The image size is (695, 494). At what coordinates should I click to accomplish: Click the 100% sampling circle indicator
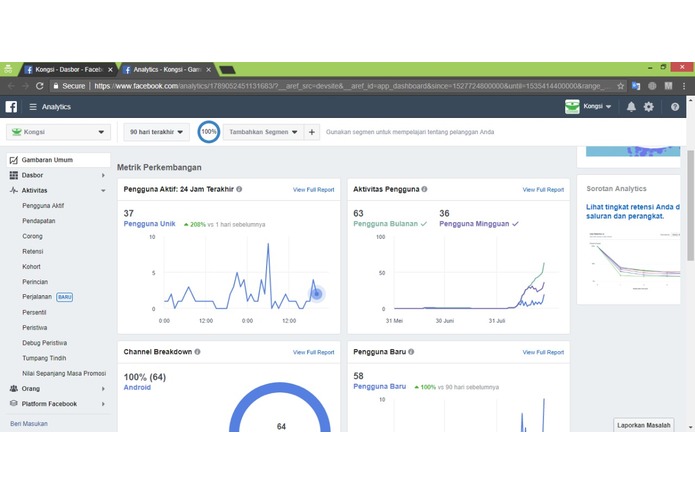tap(209, 132)
